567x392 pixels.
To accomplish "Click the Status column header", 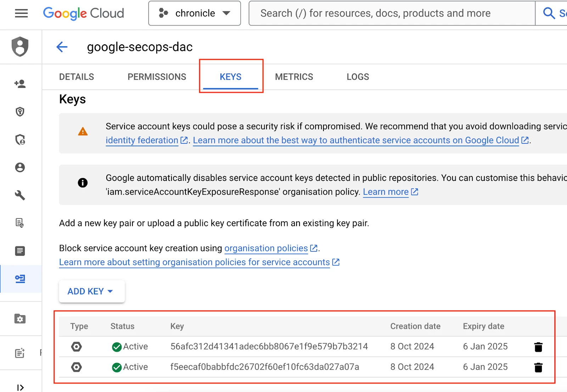I will click(122, 326).
